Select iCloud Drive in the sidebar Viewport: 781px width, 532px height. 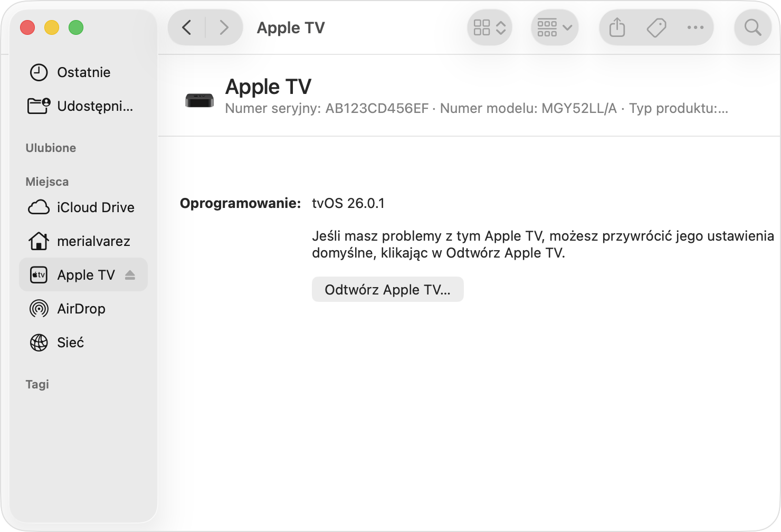pos(83,207)
